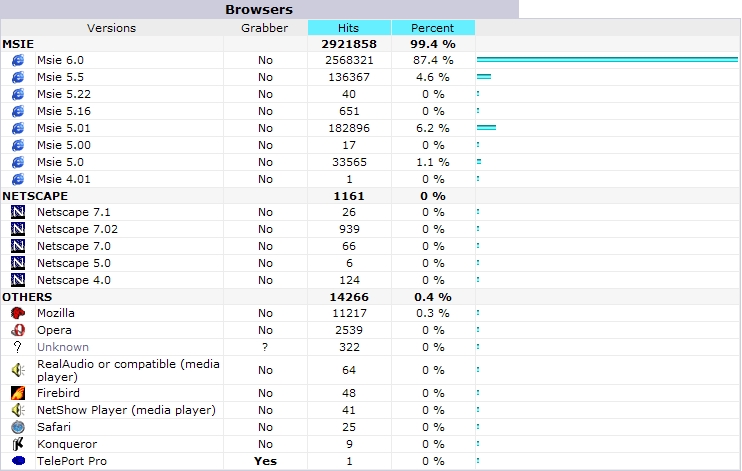The width and height of the screenshot is (742, 471).
Task: Click the hits value 33565
Action: click(349, 162)
